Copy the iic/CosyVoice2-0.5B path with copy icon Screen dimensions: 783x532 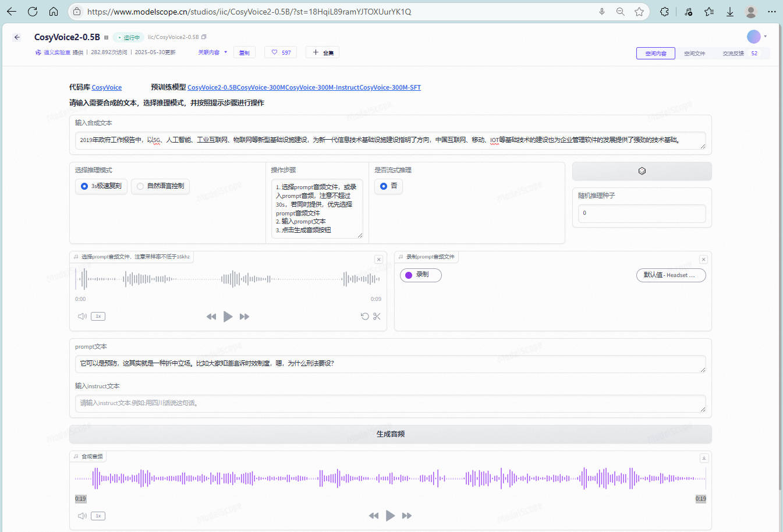204,37
